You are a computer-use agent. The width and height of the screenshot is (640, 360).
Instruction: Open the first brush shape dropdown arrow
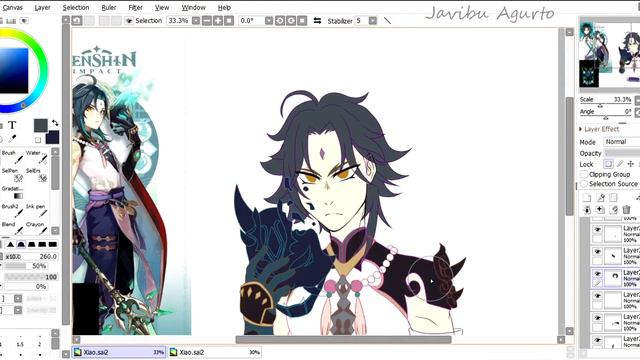[x=18, y=299]
